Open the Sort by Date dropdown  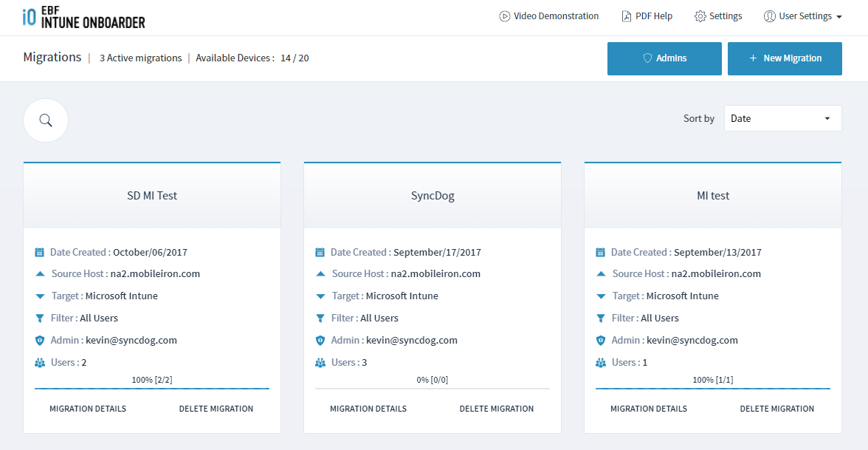(782, 118)
